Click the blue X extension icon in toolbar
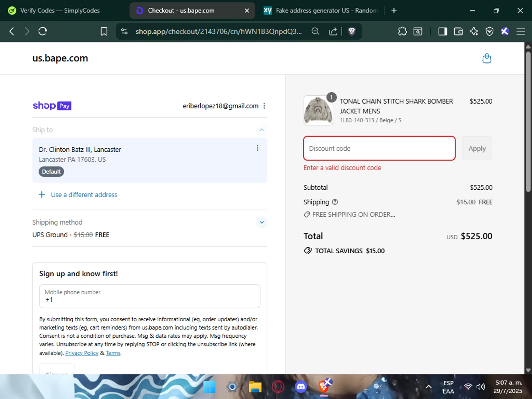 [x=505, y=32]
